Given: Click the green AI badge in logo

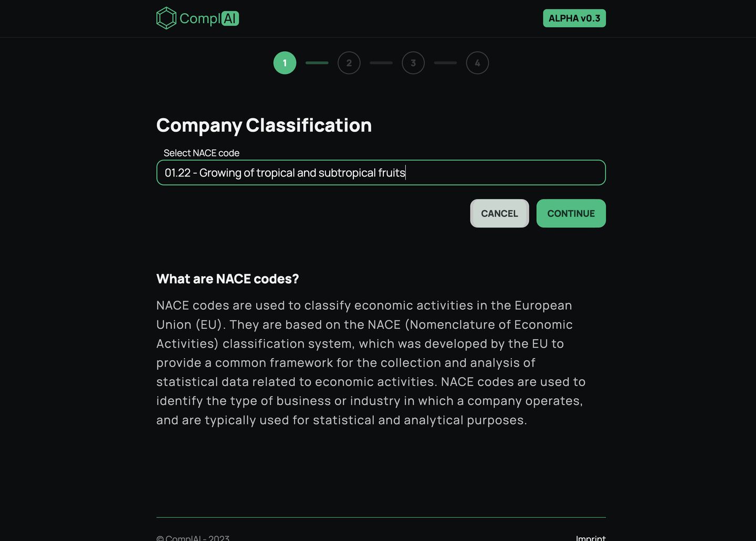Looking at the screenshot, I should 230,18.
